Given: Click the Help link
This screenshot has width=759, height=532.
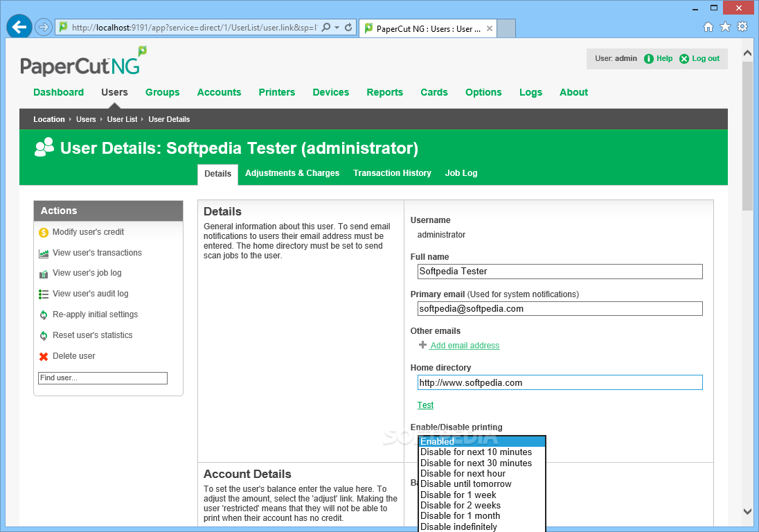Looking at the screenshot, I should pos(664,59).
